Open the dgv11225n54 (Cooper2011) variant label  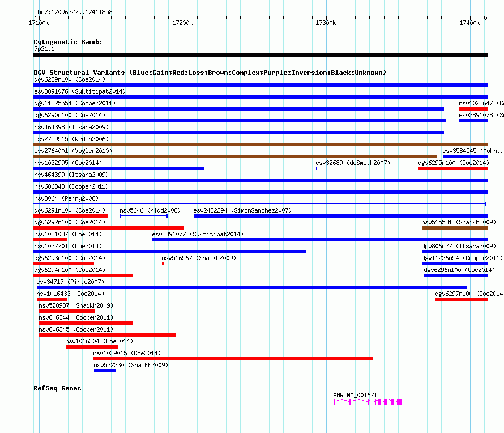75,103
